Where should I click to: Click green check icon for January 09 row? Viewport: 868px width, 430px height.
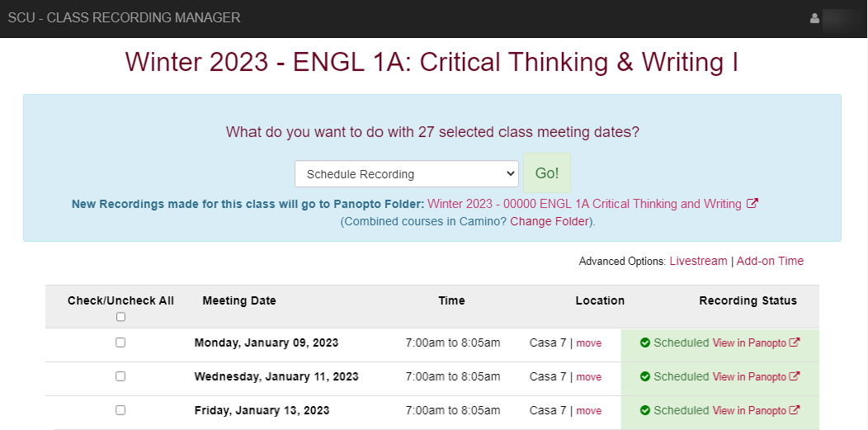point(645,343)
